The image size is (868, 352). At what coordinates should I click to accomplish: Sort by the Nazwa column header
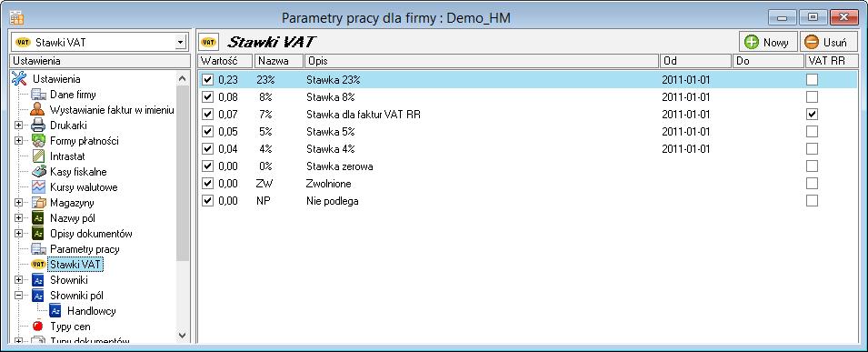coord(278,60)
